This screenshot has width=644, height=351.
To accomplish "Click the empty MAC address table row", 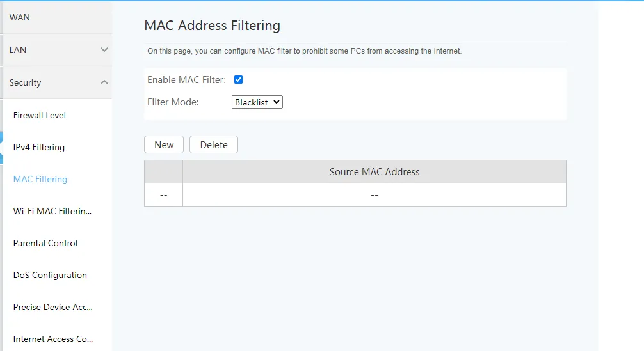I will coord(355,195).
